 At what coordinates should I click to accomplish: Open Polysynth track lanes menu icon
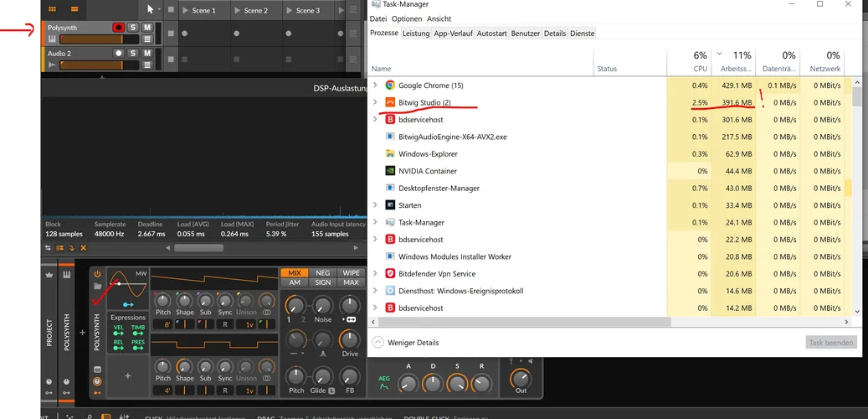pos(146,39)
